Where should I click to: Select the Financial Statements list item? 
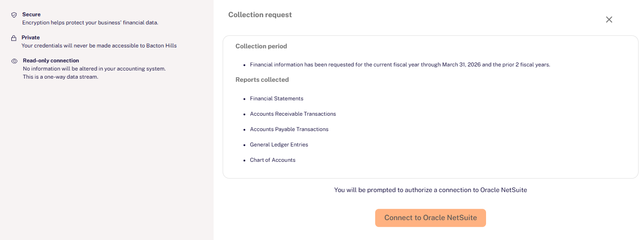point(277,99)
